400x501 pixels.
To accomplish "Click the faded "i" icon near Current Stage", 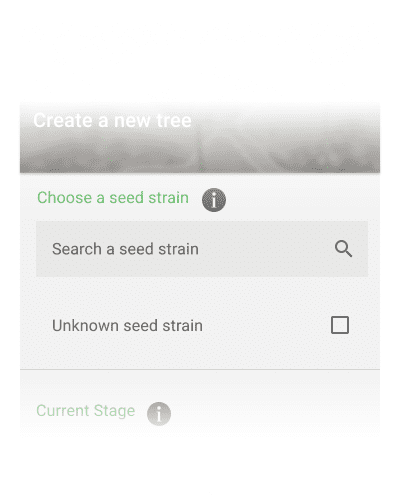I will (x=159, y=414).
